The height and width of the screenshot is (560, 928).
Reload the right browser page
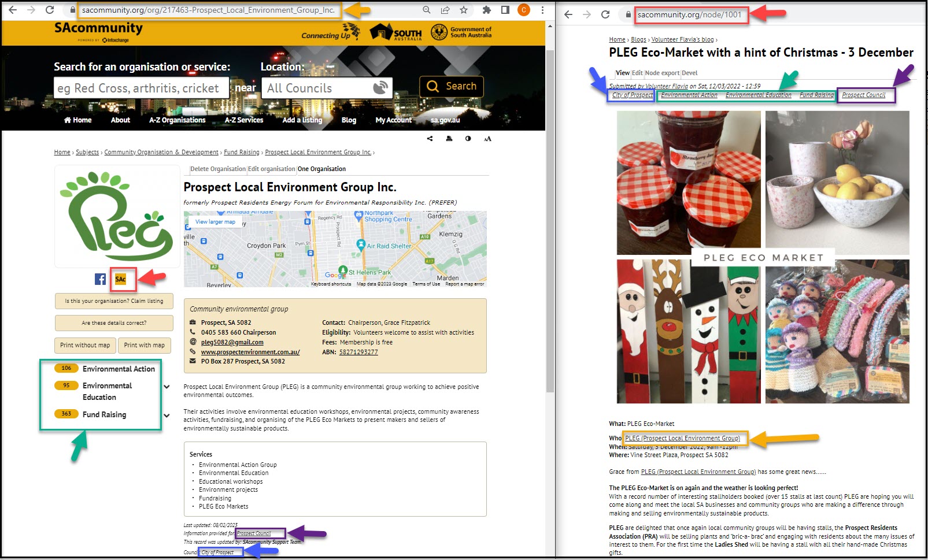[x=605, y=14]
